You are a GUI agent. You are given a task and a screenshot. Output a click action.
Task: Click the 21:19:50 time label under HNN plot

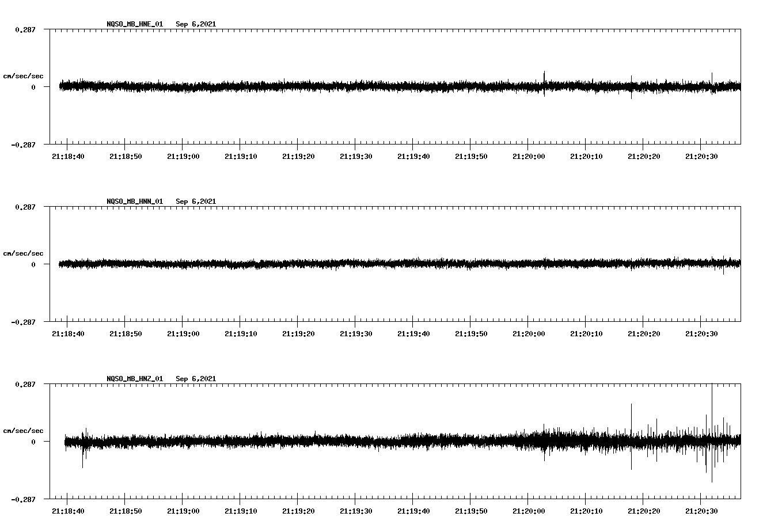[x=471, y=333]
